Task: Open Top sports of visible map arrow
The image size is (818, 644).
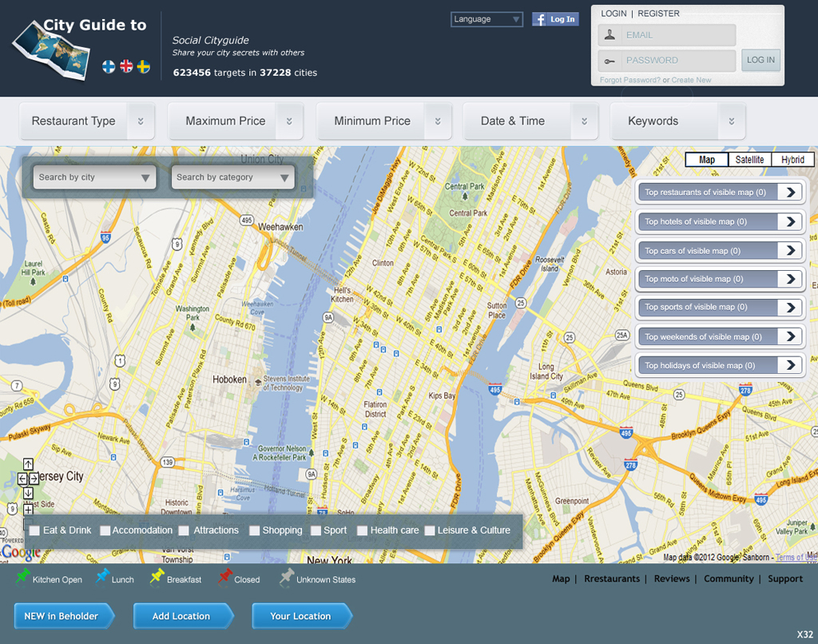Action: coord(790,308)
